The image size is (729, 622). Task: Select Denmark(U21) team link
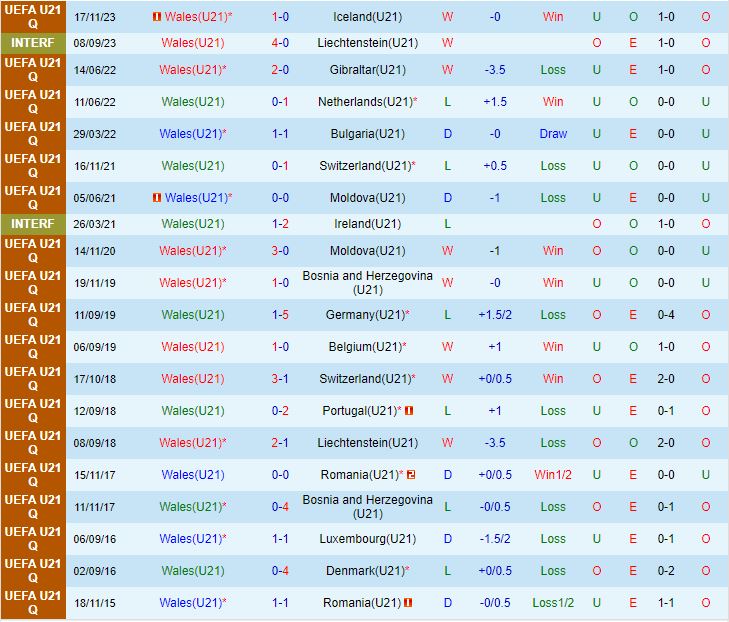364,571
